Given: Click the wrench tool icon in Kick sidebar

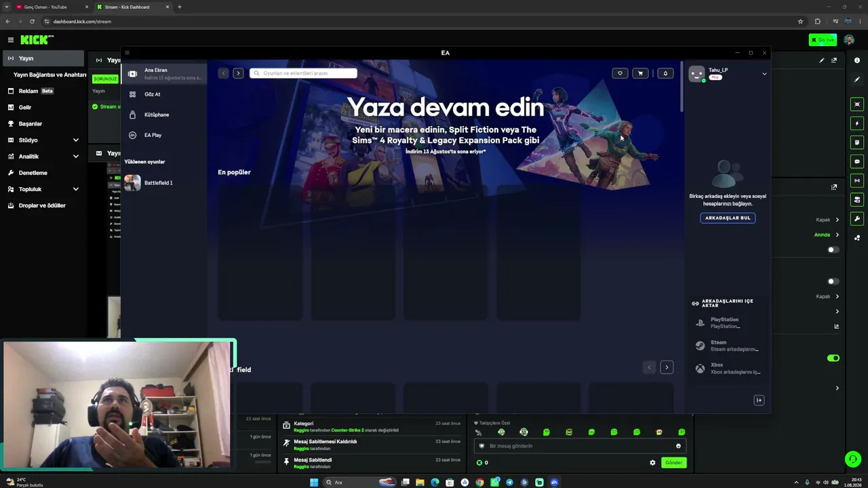Looking at the screenshot, I should pos(857,219).
